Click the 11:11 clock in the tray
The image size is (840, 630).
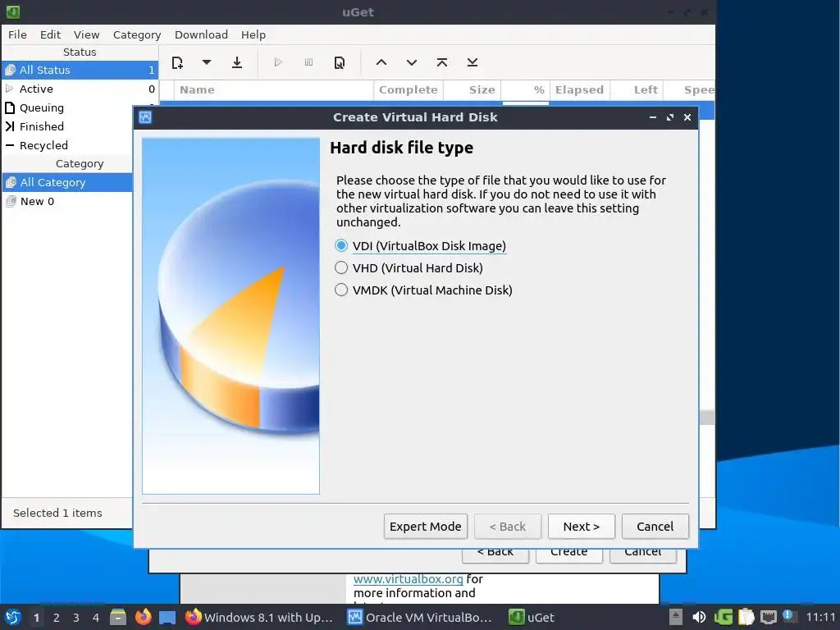pyautogui.click(x=820, y=618)
